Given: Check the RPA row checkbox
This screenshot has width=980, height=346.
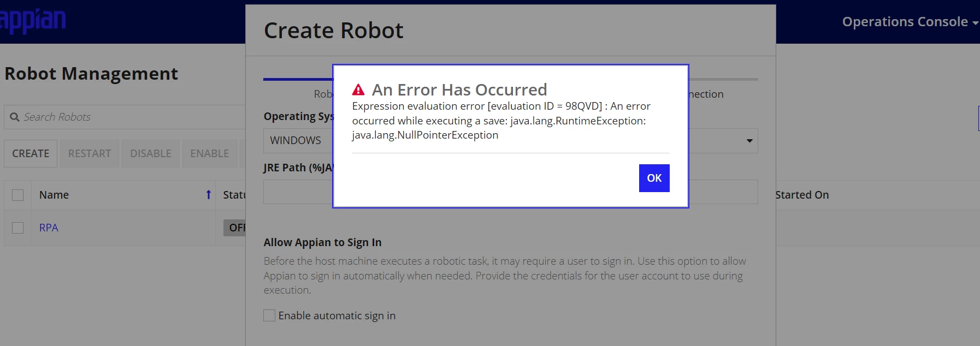Looking at the screenshot, I should (x=18, y=228).
